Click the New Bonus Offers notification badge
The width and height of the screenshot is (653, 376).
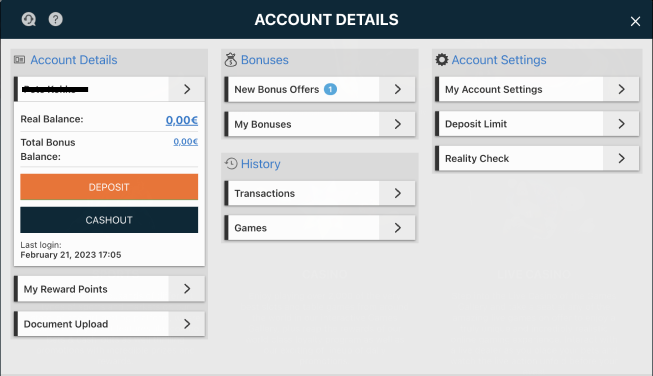pyautogui.click(x=330, y=89)
